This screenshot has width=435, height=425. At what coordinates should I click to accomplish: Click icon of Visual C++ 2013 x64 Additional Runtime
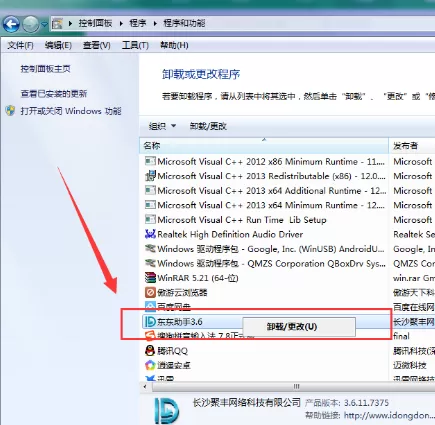coord(150,190)
